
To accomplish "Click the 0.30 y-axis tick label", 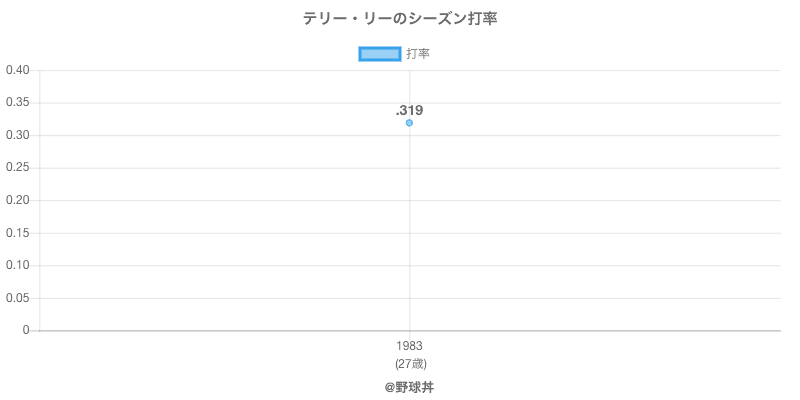I will 17,135.
